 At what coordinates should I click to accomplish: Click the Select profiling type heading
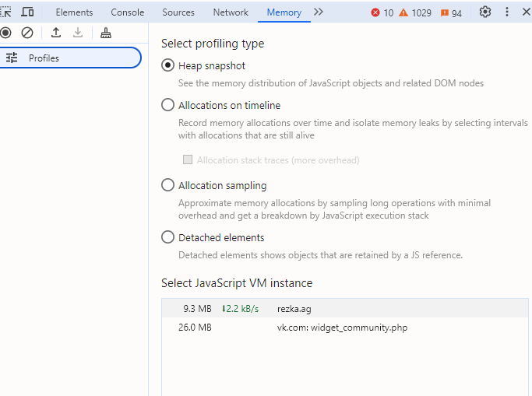point(213,44)
